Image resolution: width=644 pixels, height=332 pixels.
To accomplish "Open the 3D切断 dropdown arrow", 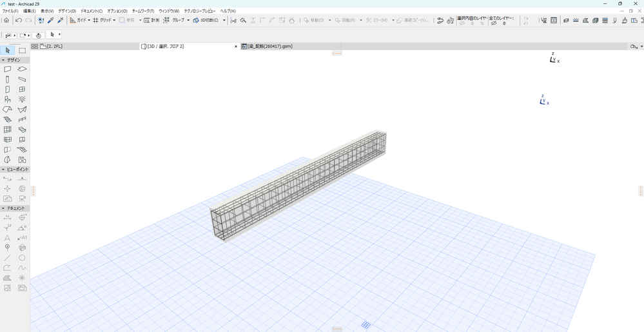I will coord(224,20).
